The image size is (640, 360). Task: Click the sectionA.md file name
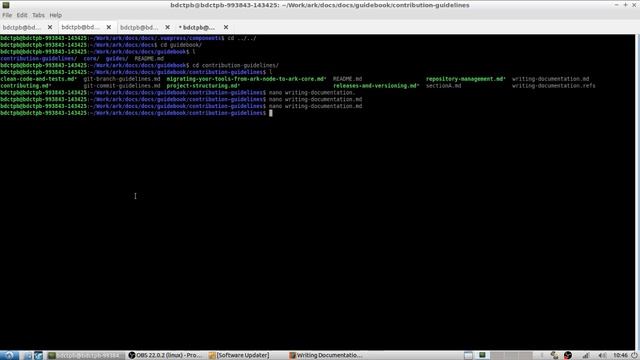point(443,86)
